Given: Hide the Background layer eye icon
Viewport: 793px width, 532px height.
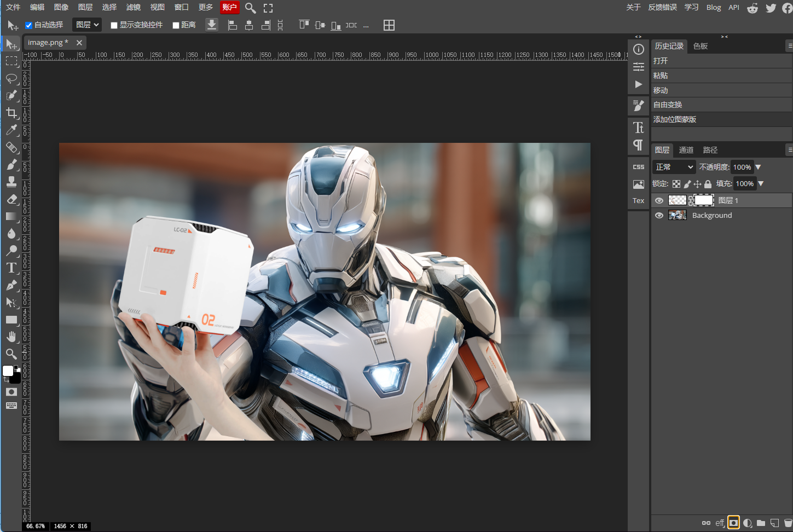Looking at the screenshot, I should pos(659,215).
